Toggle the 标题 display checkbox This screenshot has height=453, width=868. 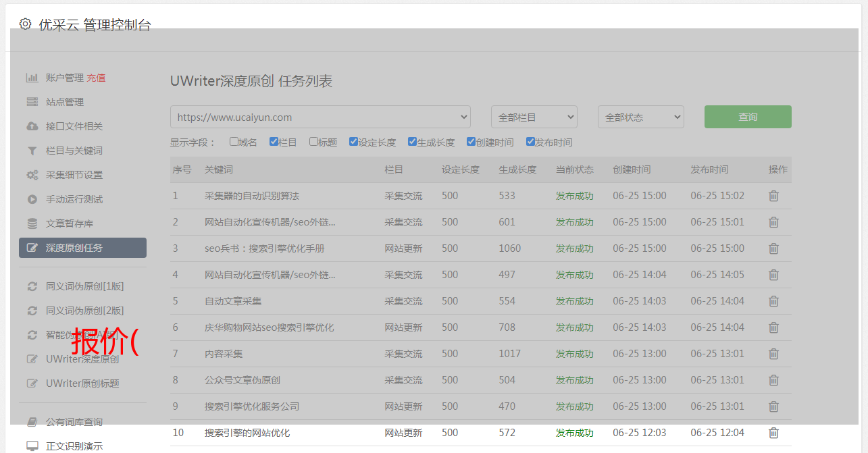(x=313, y=142)
